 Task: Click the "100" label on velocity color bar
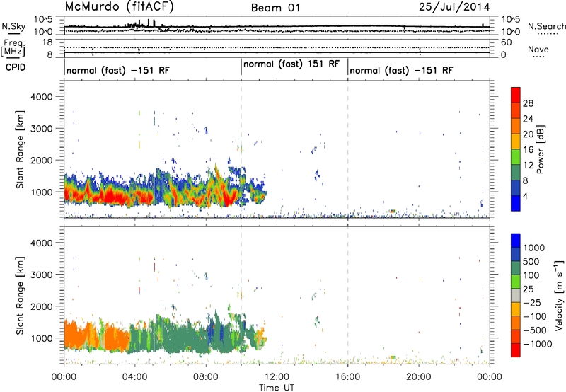point(531,275)
